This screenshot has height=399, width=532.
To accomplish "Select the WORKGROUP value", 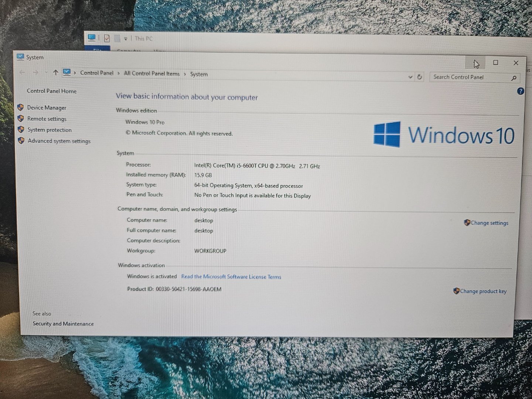I will [210, 250].
